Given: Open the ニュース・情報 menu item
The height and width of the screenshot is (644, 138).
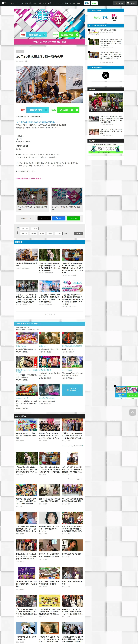Looking at the screenshot, I should pyautogui.click(x=23, y=3).
